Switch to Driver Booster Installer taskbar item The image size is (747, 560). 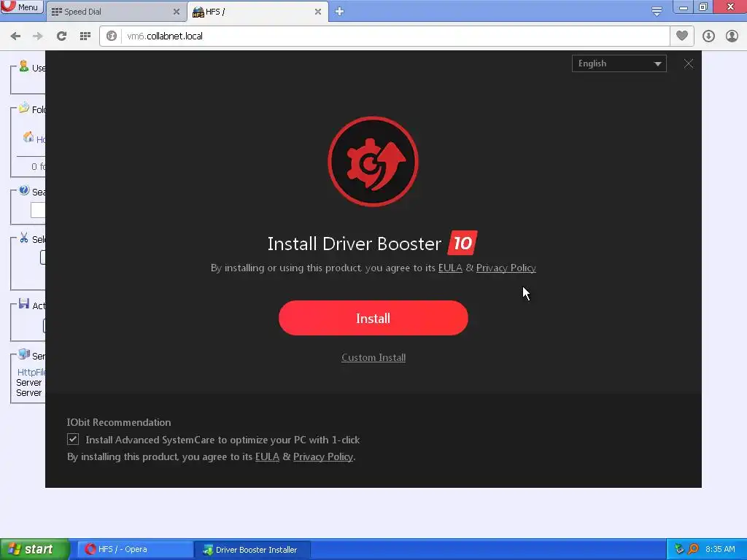click(252, 550)
